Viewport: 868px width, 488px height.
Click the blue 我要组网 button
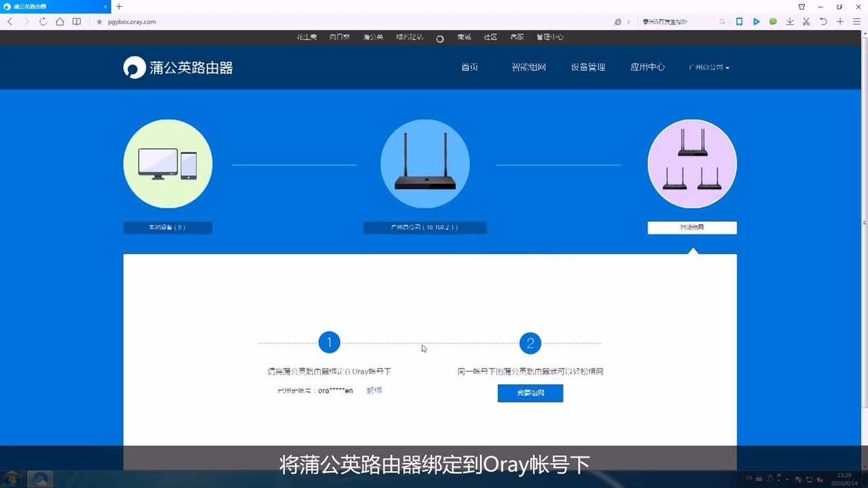[x=530, y=393]
